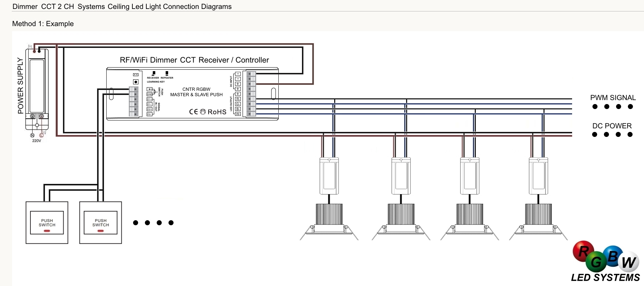Click the red indicator on right push switch
644x286 pixels.
click(x=101, y=231)
